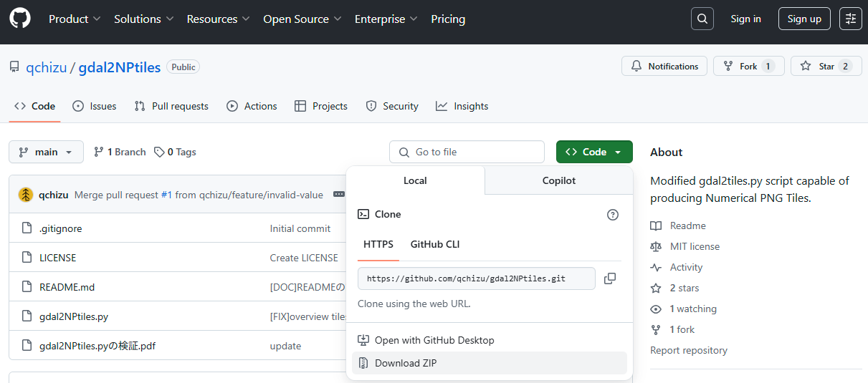Expand the Solutions menu
The height and width of the screenshot is (383, 868).
coord(144,19)
